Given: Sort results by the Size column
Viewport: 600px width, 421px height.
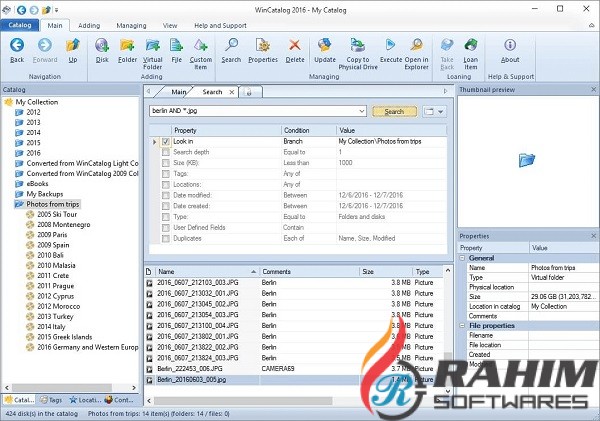Looking at the screenshot, I should click(386, 272).
